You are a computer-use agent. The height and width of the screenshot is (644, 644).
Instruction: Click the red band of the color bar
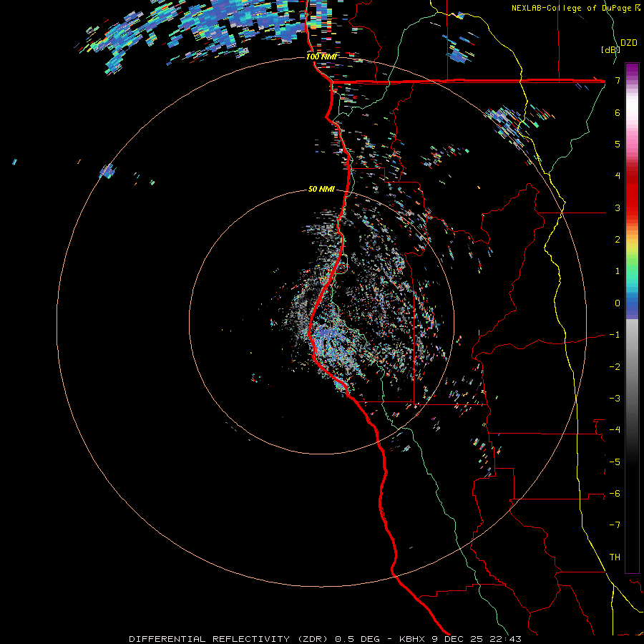pos(632,191)
